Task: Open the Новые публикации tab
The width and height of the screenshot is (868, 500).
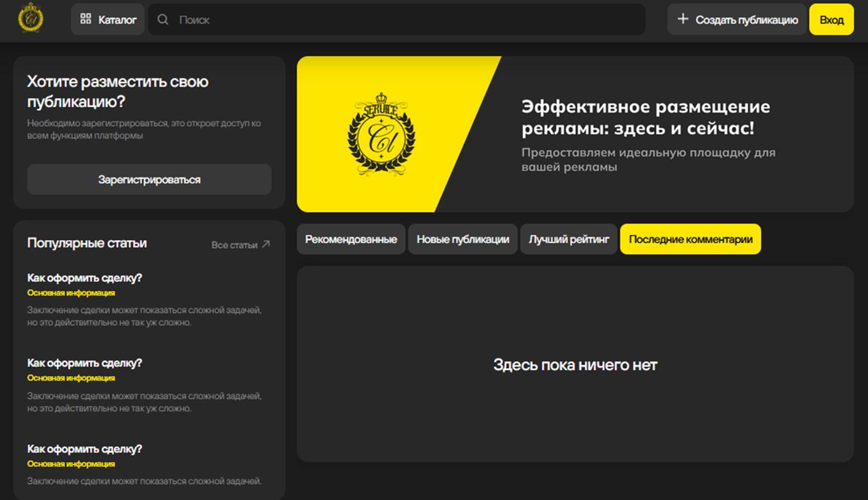Action: pyautogui.click(x=463, y=239)
